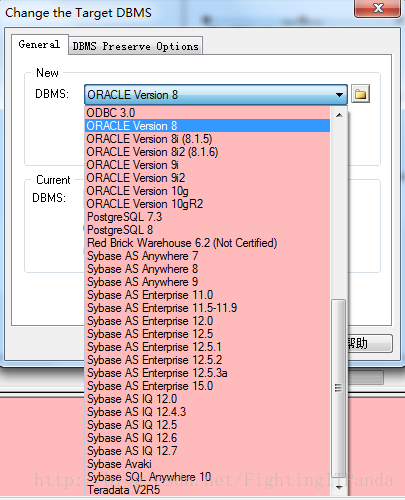This screenshot has height=500, width=405.
Task: Choose PostgreSQL 8
Action: coord(207,230)
